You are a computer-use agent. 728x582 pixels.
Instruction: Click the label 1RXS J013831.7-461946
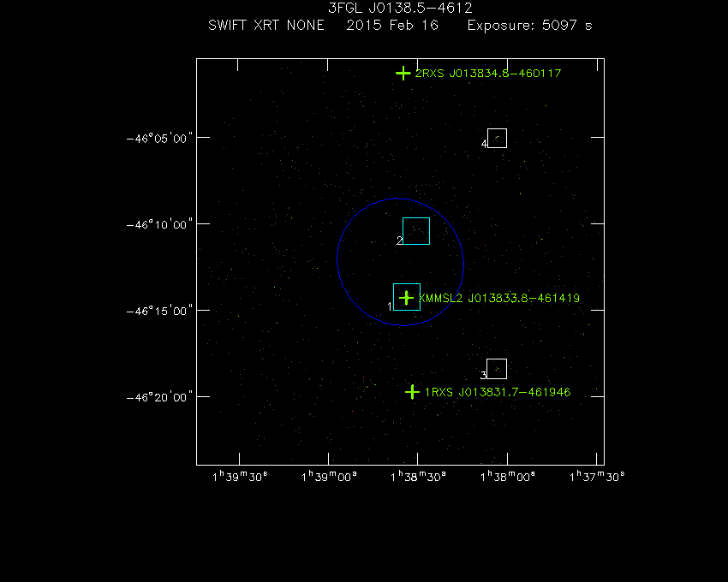(x=498, y=392)
